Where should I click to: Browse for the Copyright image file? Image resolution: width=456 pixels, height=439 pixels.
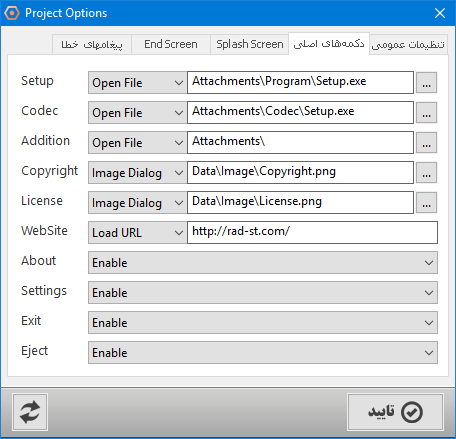click(x=426, y=173)
